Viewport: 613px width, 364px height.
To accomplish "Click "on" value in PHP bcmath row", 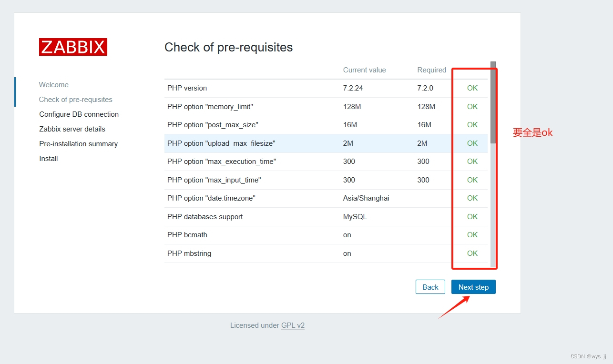I will point(347,235).
